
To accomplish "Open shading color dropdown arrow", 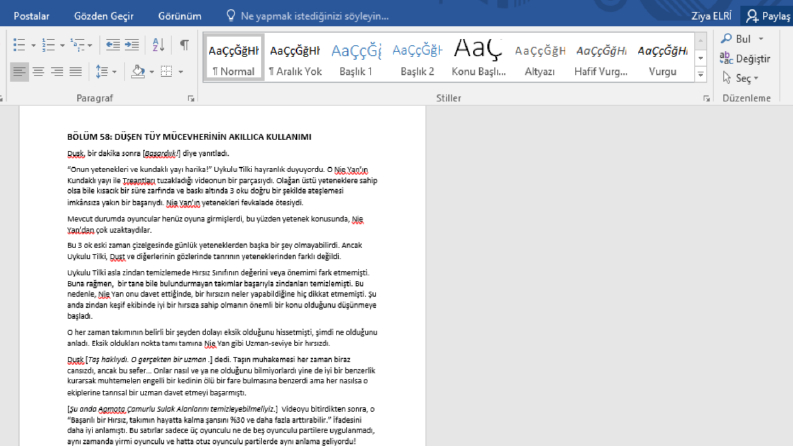I will coord(151,72).
